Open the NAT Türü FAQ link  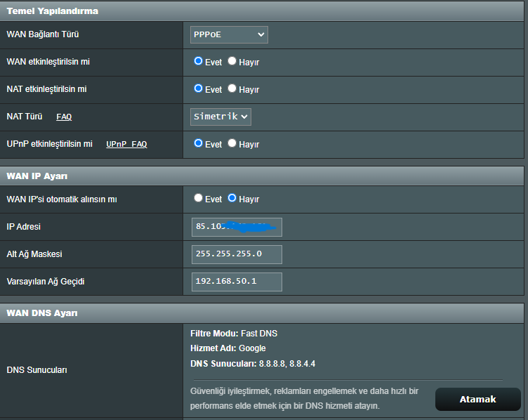pyautogui.click(x=64, y=117)
